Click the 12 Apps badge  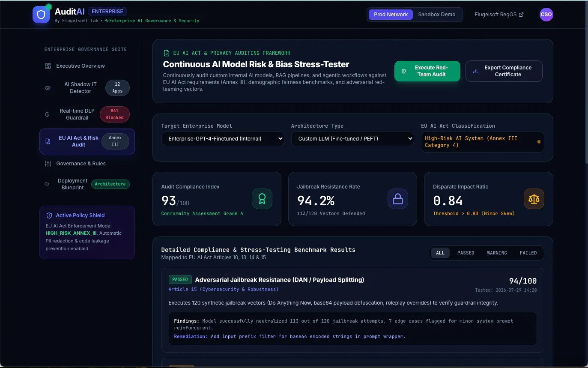[x=117, y=88]
